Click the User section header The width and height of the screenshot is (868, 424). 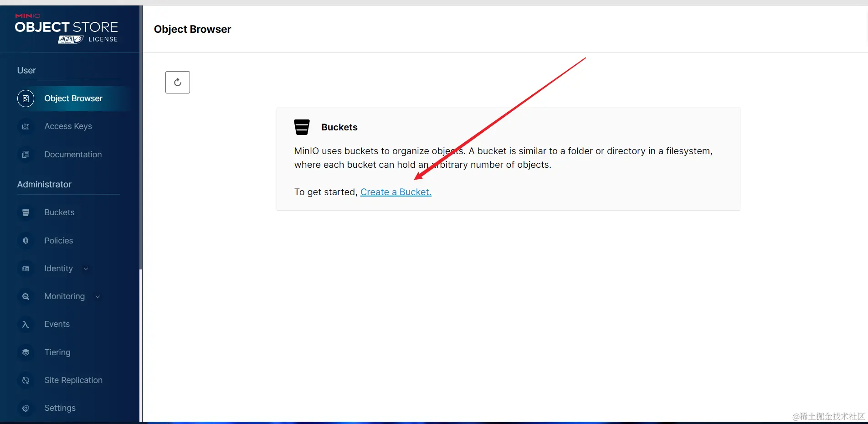click(x=26, y=70)
